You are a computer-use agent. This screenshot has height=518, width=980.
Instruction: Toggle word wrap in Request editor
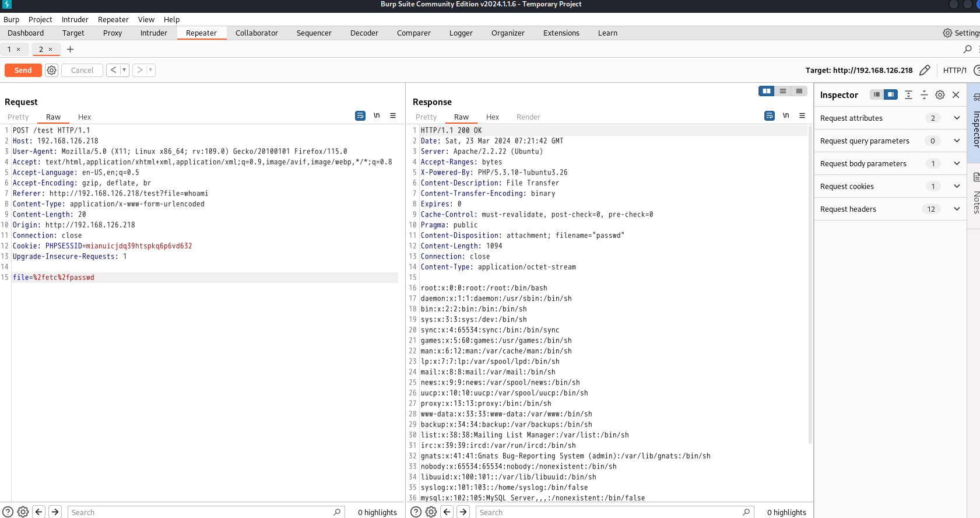click(x=360, y=116)
